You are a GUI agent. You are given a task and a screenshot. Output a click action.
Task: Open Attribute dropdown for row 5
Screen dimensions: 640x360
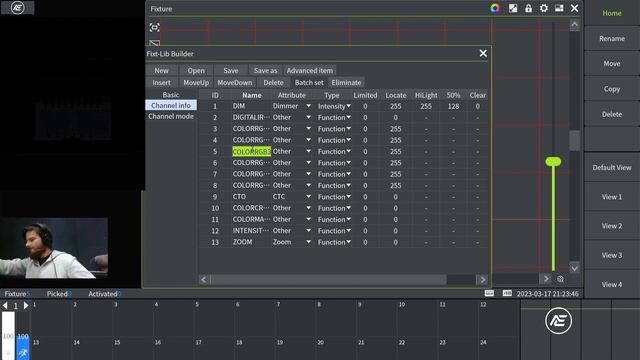(x=308, y=151)
